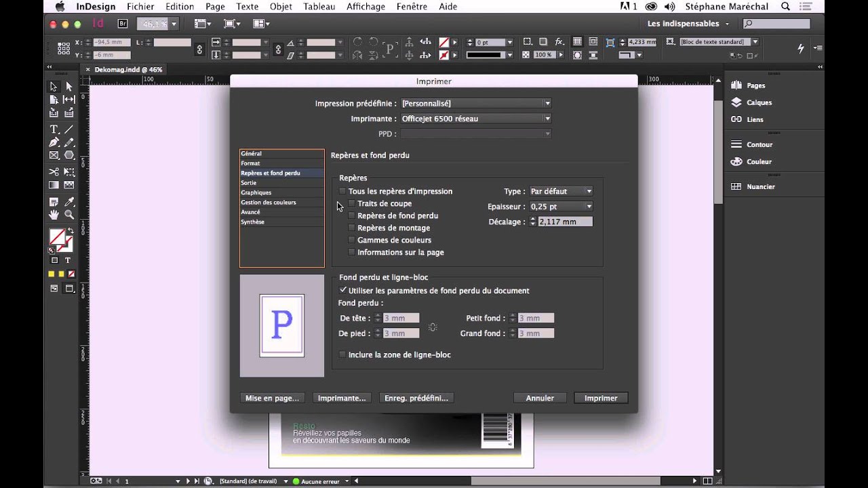Select the Gradient Swatch tool
This screenshot has width=868, height=488.
(54, 185)
